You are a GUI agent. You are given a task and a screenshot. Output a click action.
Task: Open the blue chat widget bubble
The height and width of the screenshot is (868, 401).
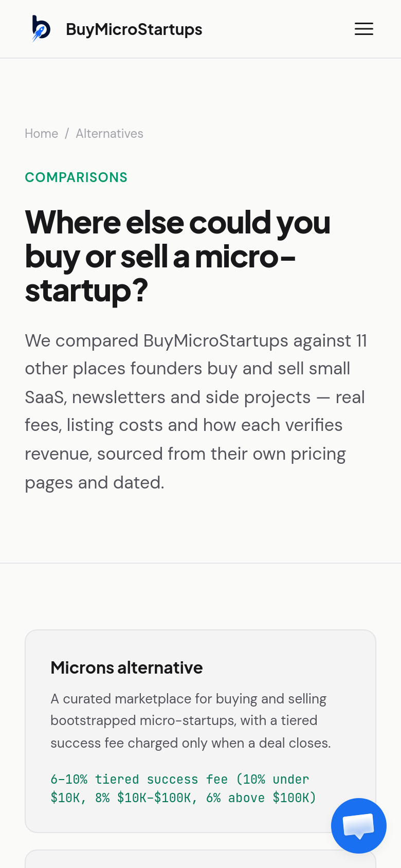click(x=358, y=825)
